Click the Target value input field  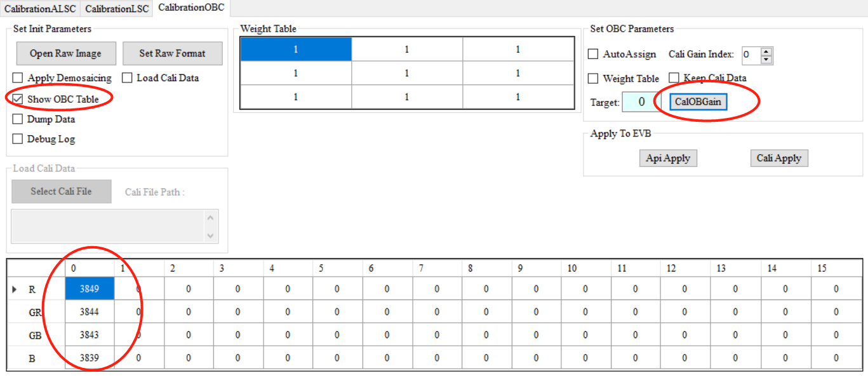[641, 102]
